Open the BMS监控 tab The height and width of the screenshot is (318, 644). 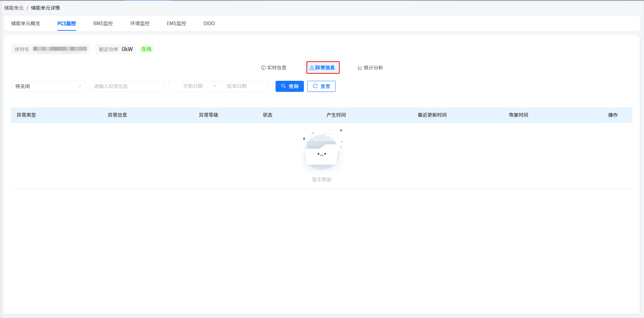(x=103, y=23)
